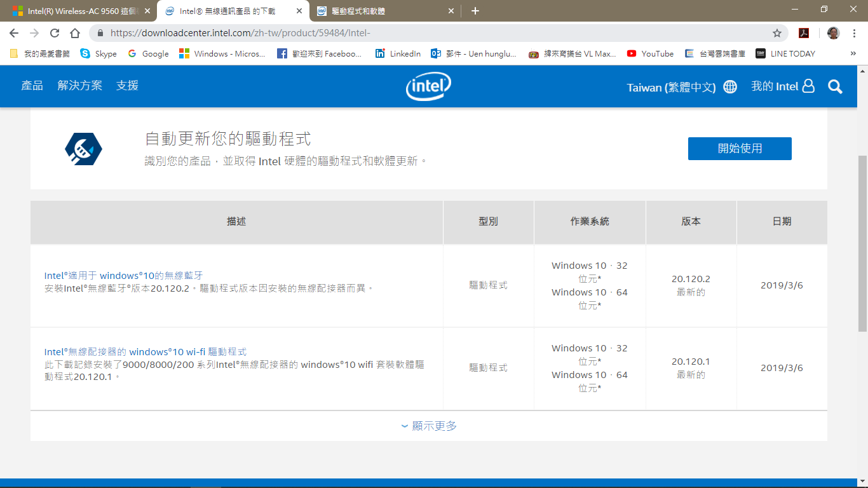Click the 自動更新您的驅動程式 heading
This screenshot has height=488, width=868.
[228, 139]
